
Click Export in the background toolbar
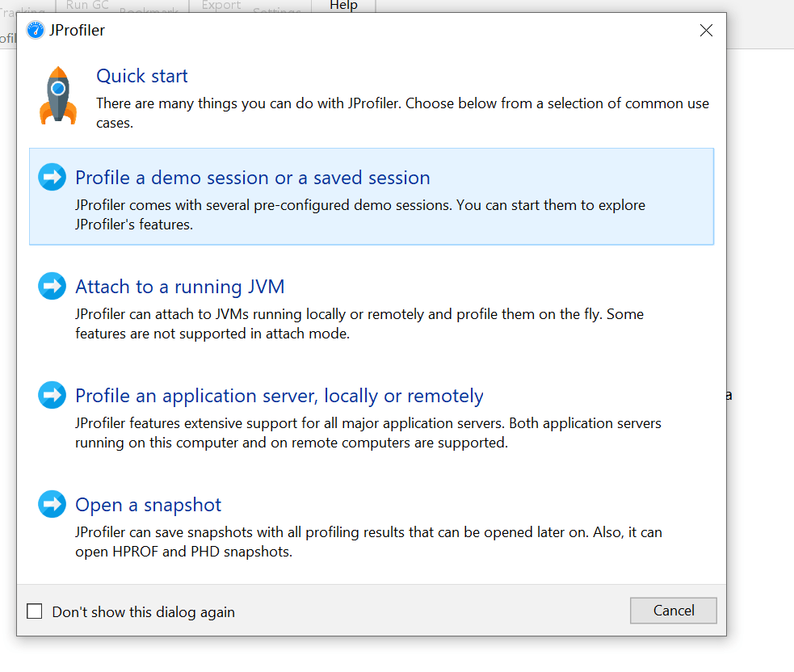pyautogui.click(x=221, y=5)
